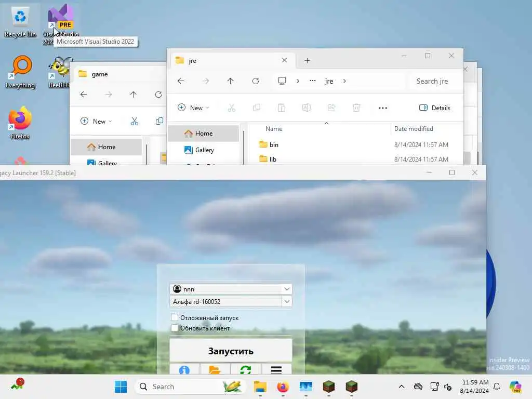Screen dimensions: 532x399
Task: Close the jre tab
Action: [284, 60]
